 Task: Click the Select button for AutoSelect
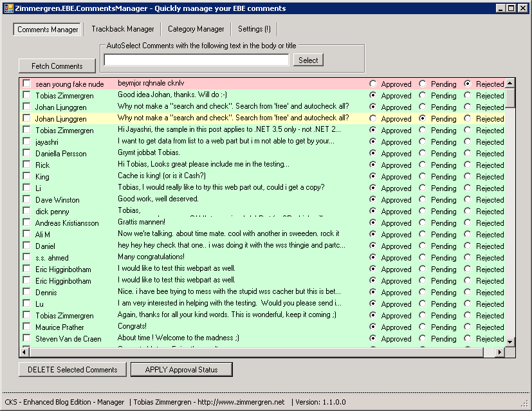tap(308, 60)
